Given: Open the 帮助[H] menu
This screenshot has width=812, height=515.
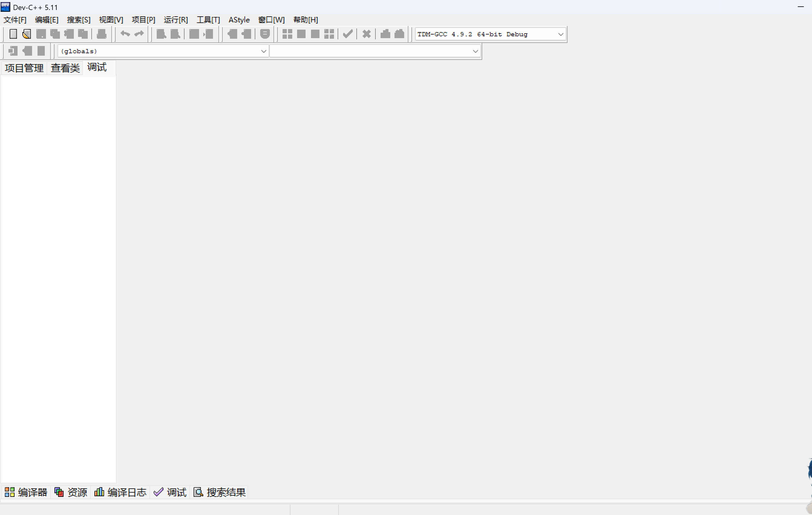Looking at the screenshot, I should point(306,20).
